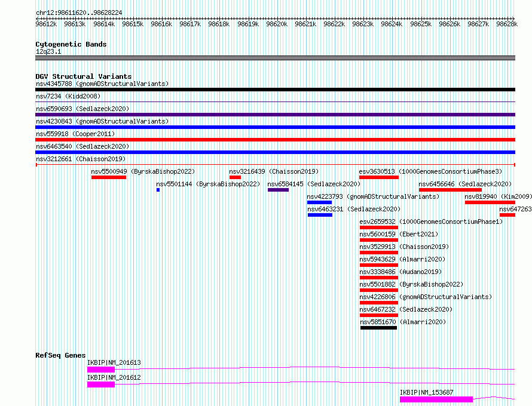Click the 98612k ruler position label
This screenshot has width=532, height=406.
click(46, 24)
